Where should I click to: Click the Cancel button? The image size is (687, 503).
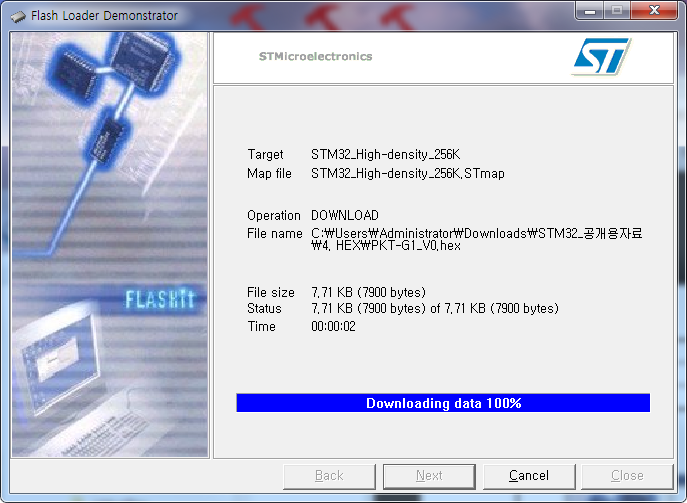click(529, 476)
